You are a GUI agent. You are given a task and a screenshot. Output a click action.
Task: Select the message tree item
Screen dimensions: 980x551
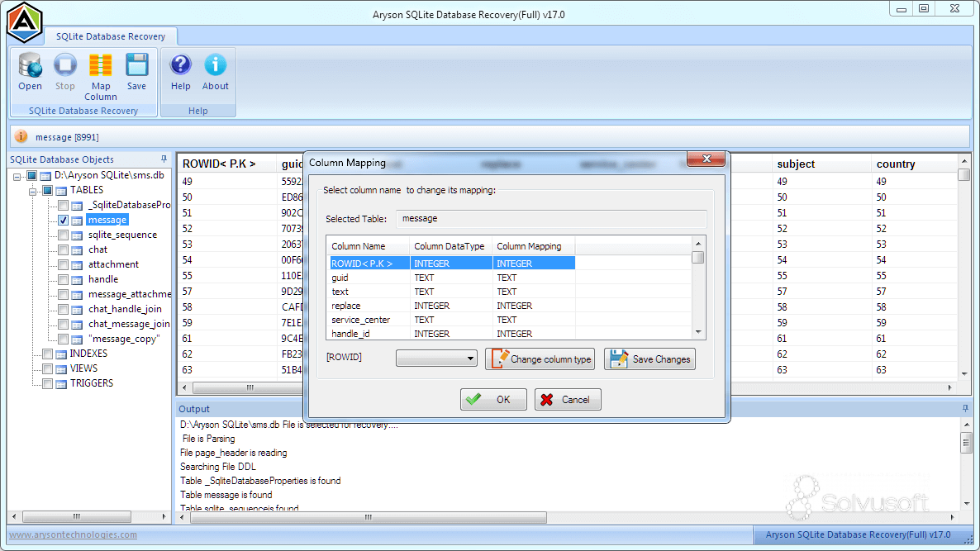[x=107, y=220]
